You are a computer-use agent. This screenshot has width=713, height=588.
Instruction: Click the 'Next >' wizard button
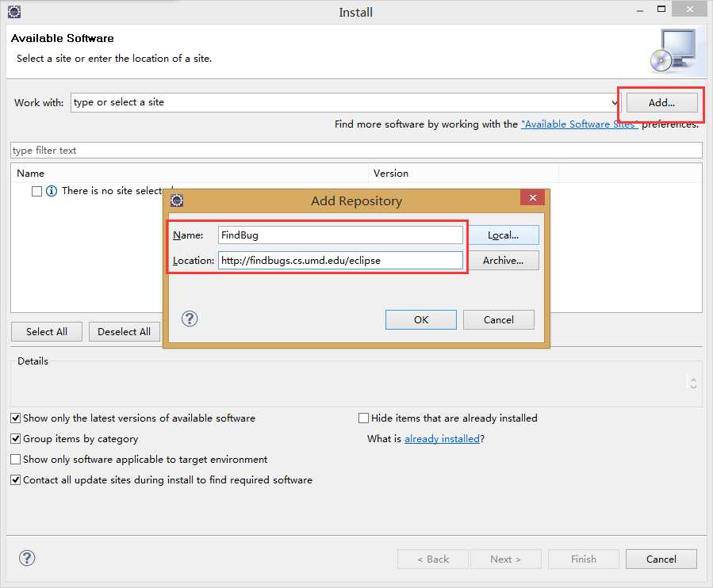pyautogui.click(x=506, y=559)
